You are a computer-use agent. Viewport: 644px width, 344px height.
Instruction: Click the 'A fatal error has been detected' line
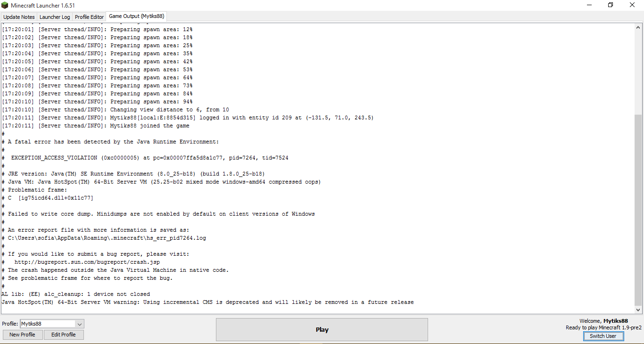110,142
